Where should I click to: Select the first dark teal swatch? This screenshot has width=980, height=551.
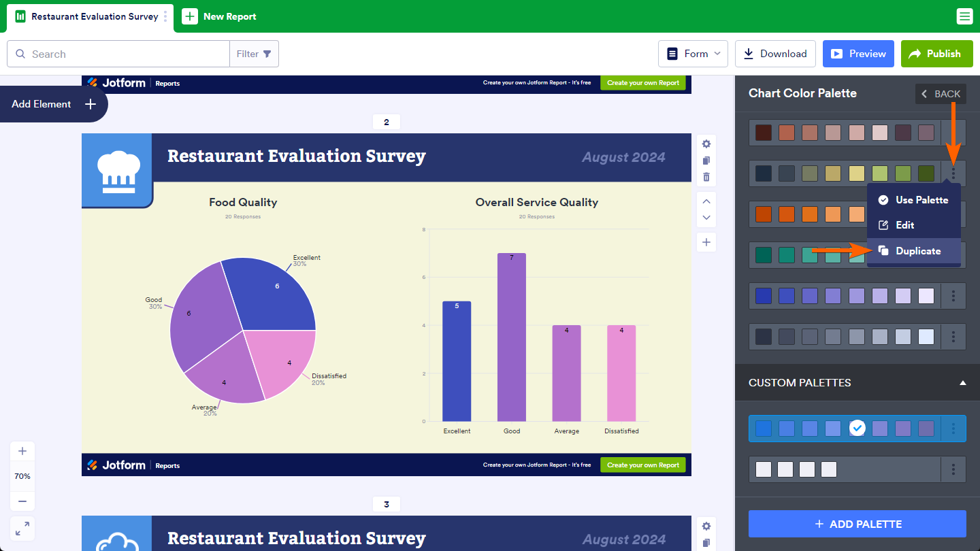[764, 255]
